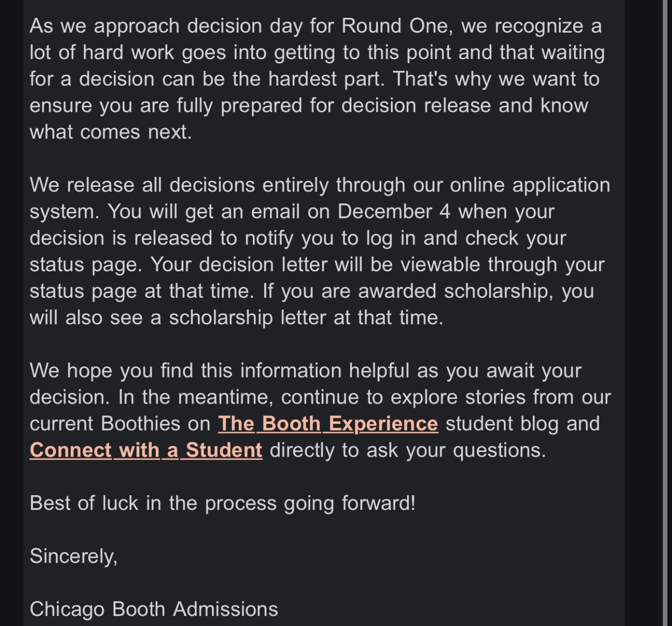This screenshot has height=626, width=672.
Task: Click "directly to ask your questions." text
Action: point(407,450)
